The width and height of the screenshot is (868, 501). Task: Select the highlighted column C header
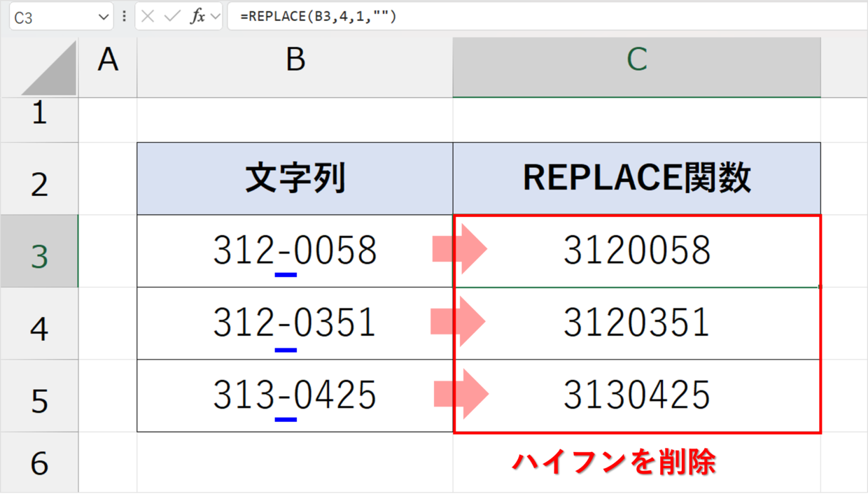click(636, 62)
